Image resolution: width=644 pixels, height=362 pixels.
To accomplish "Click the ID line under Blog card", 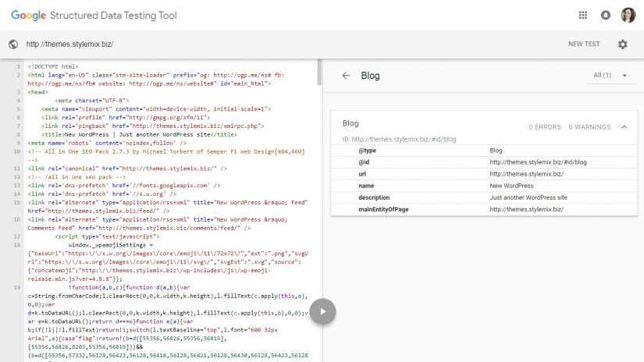I will tap(399, 139).
